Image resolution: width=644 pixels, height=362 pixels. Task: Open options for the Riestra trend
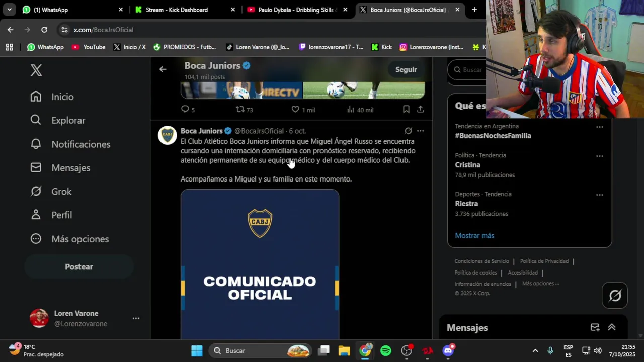click(600, 195)
